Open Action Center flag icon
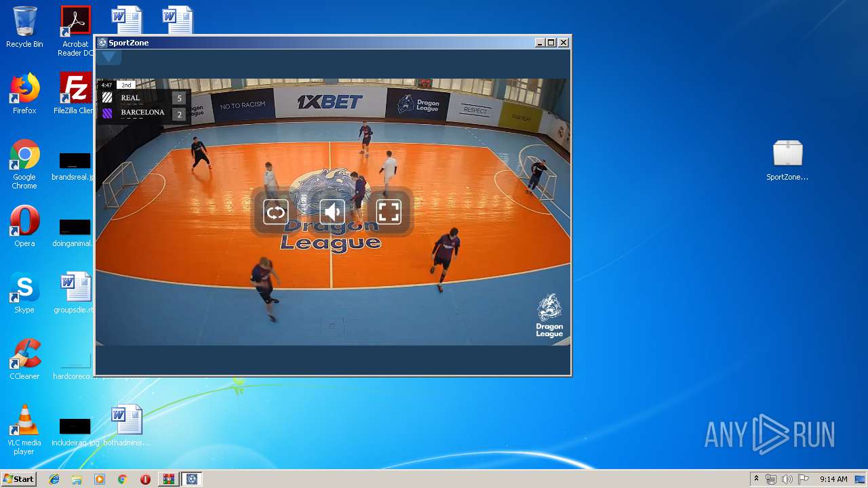 coord(803,479)
